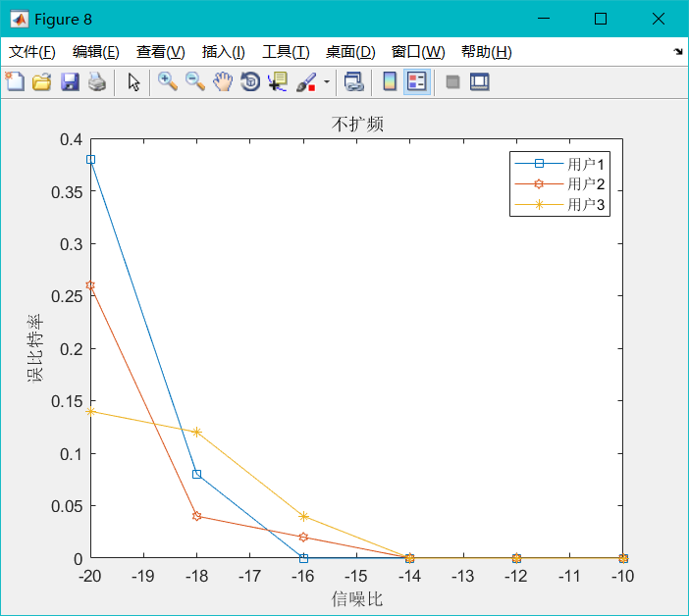This screenshot has width=689, height=616.
Task: Click the x-axis tick label -15
Action: click(x=355, y=576)
